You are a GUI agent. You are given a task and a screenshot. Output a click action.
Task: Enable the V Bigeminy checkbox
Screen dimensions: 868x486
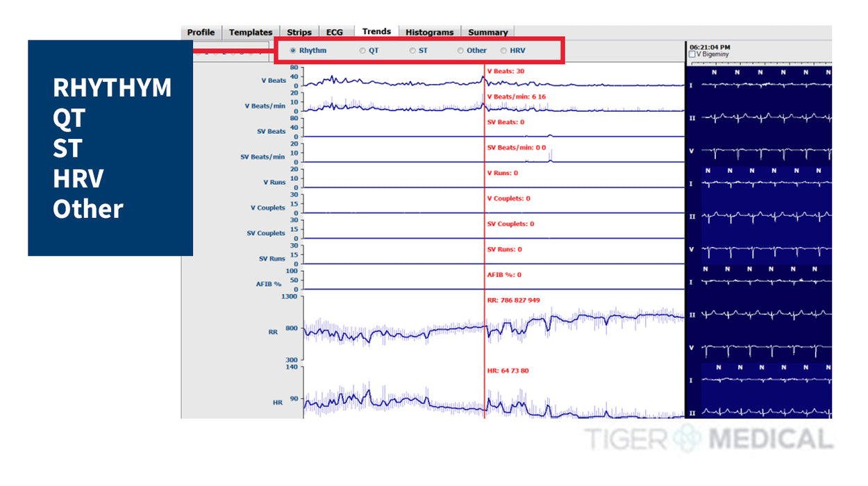(x=692, y=54)
